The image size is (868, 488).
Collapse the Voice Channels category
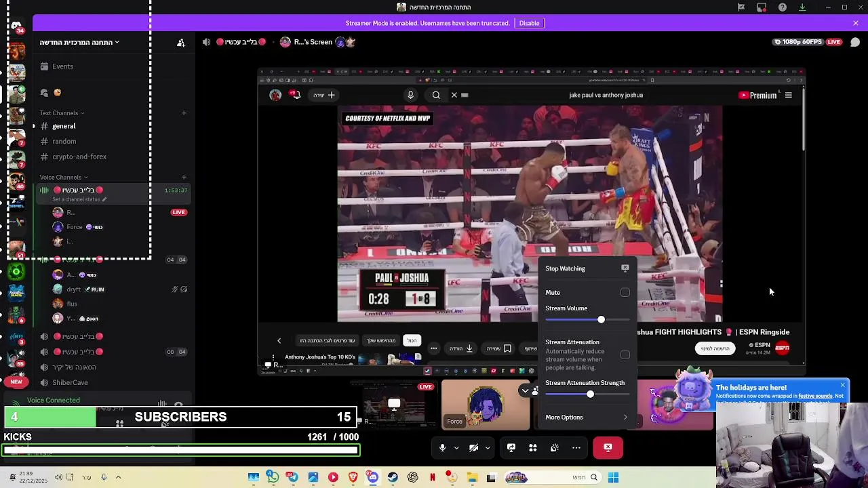pos(63,178)
